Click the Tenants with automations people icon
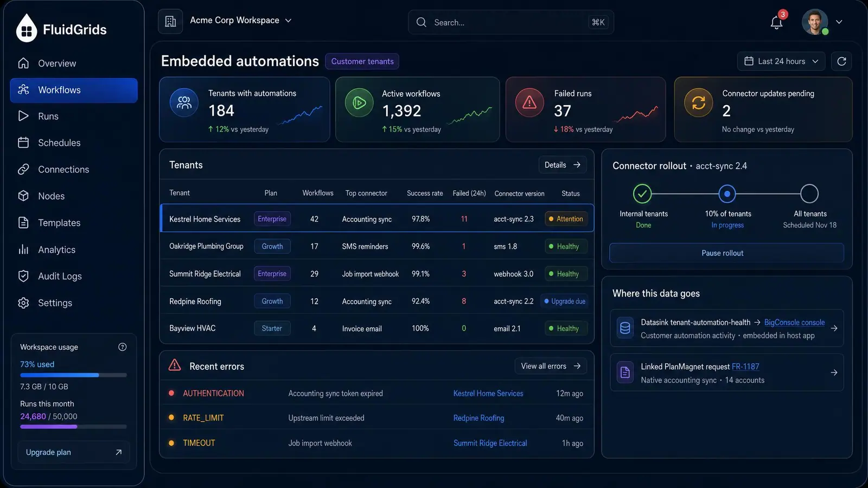 (x=184, y=102)
